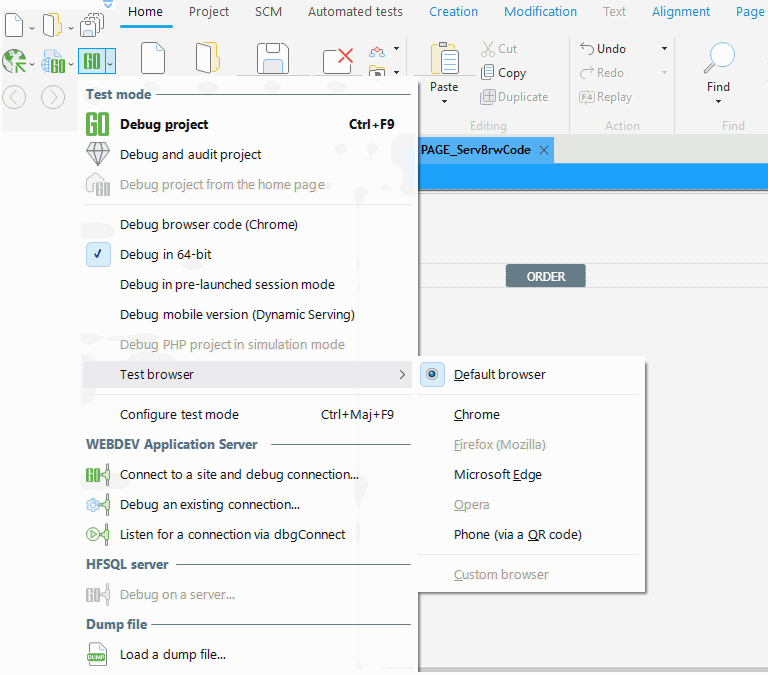
Task: Choose Phone (via a QR code) option
Action: (518, 534)
